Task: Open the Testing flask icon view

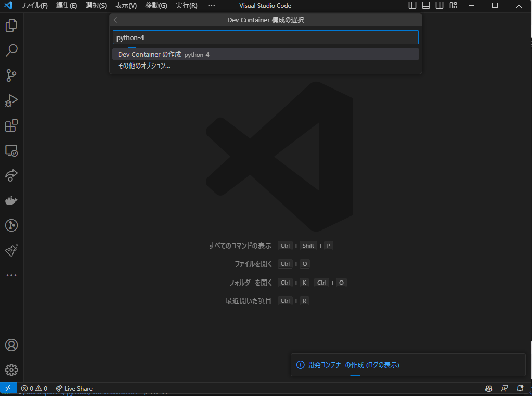Action: coord(11,251)
